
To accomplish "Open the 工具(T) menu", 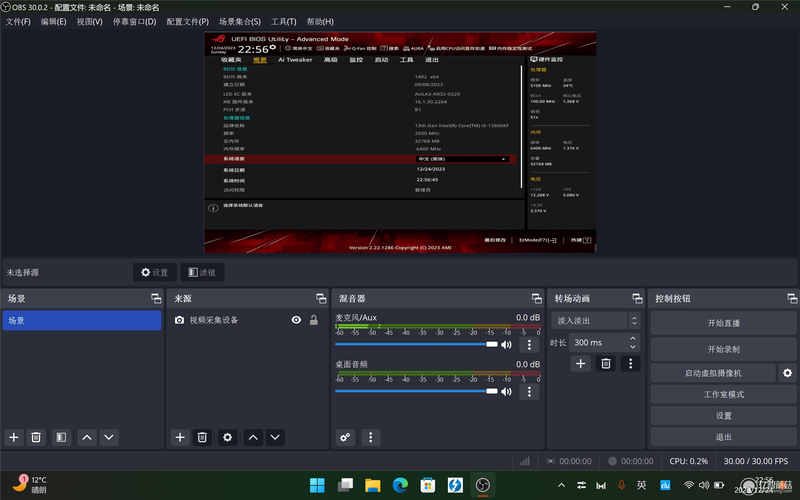I will pos(284,21).
